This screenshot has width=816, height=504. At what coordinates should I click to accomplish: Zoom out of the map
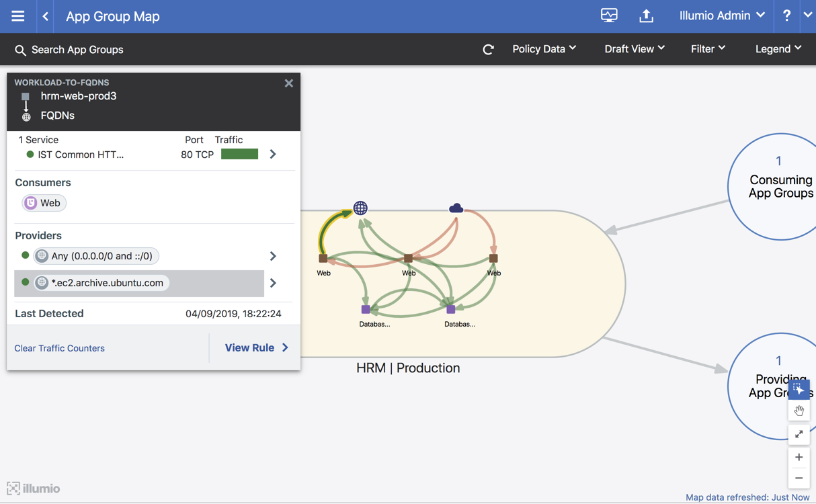point(799,478)
